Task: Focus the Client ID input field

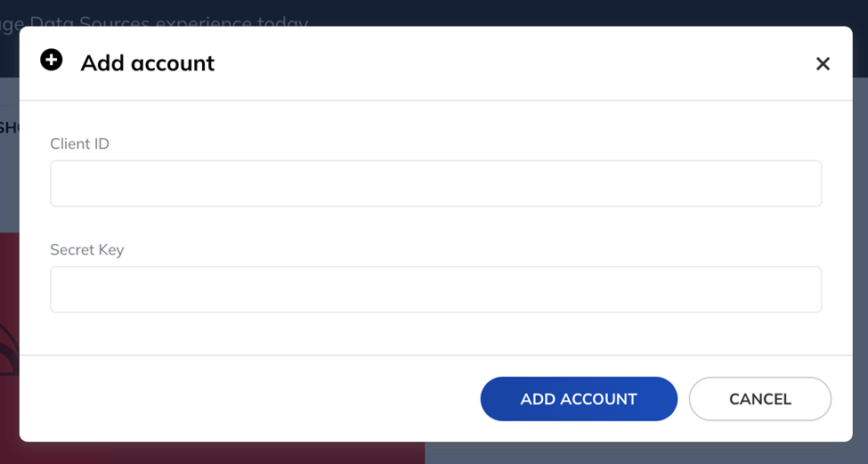Action: pyautogui.click(x=435, y=183)
